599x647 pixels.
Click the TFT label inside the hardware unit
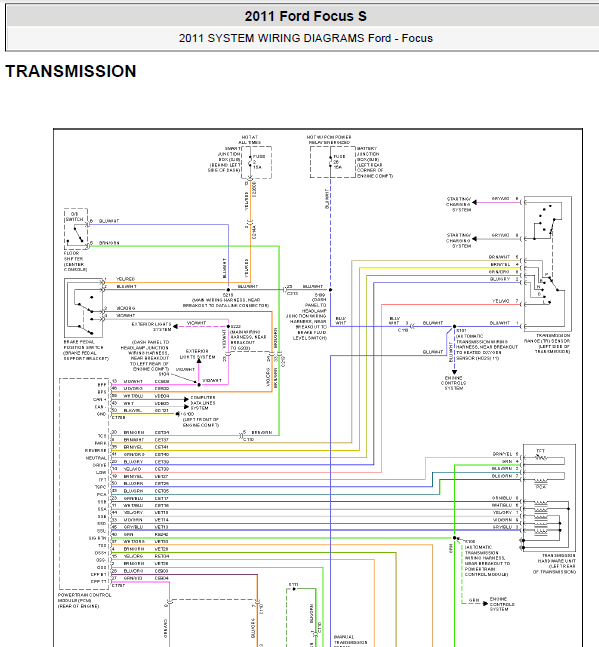coord(540,451)
